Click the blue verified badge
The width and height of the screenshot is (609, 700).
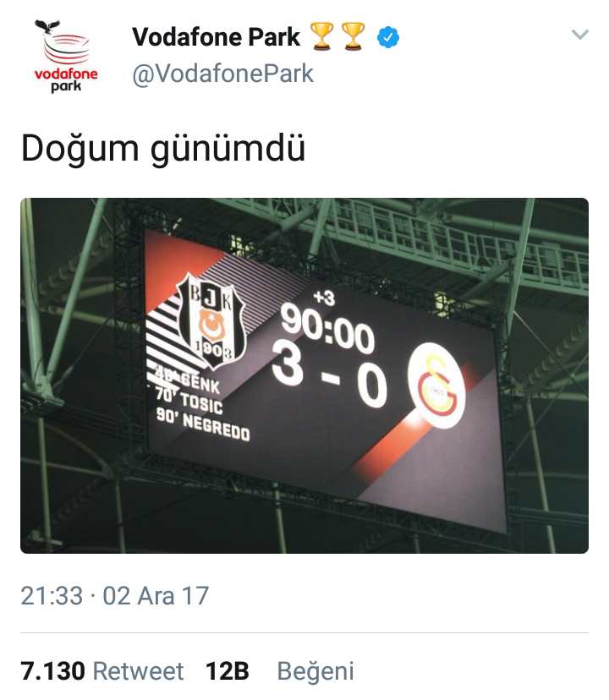(388, 37)
